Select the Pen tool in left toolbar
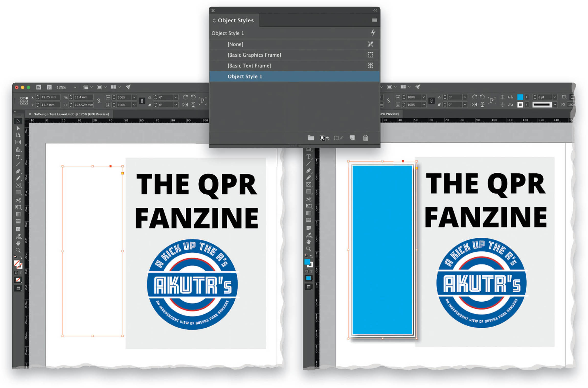The image size is (588, 388). (18, 171)
